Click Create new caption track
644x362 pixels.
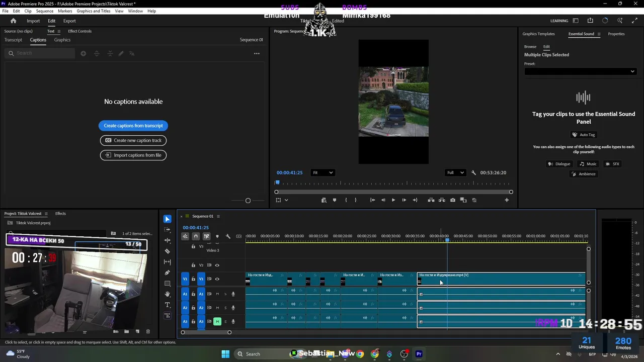133,140
